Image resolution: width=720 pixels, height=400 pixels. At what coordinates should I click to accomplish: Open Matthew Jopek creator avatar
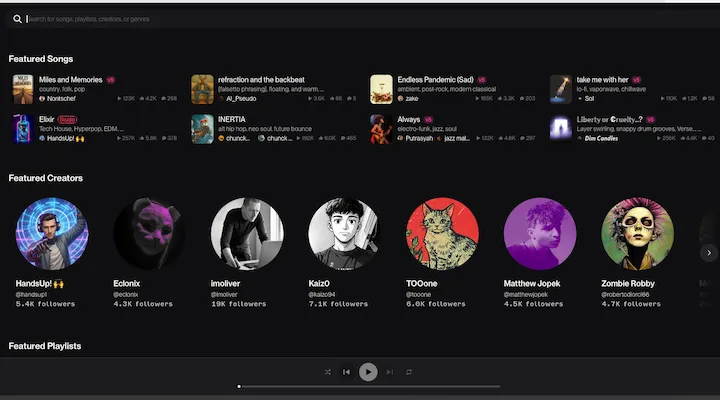coord(540,234)
